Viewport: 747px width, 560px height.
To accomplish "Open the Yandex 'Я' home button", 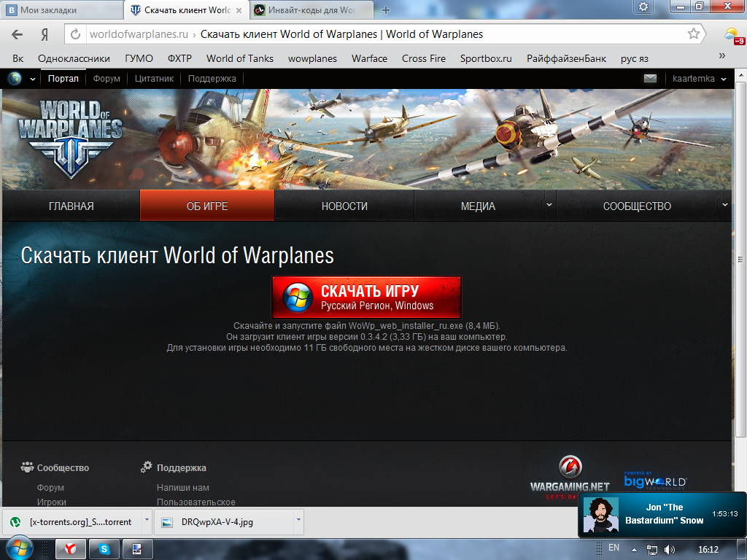I will point(44,34).
